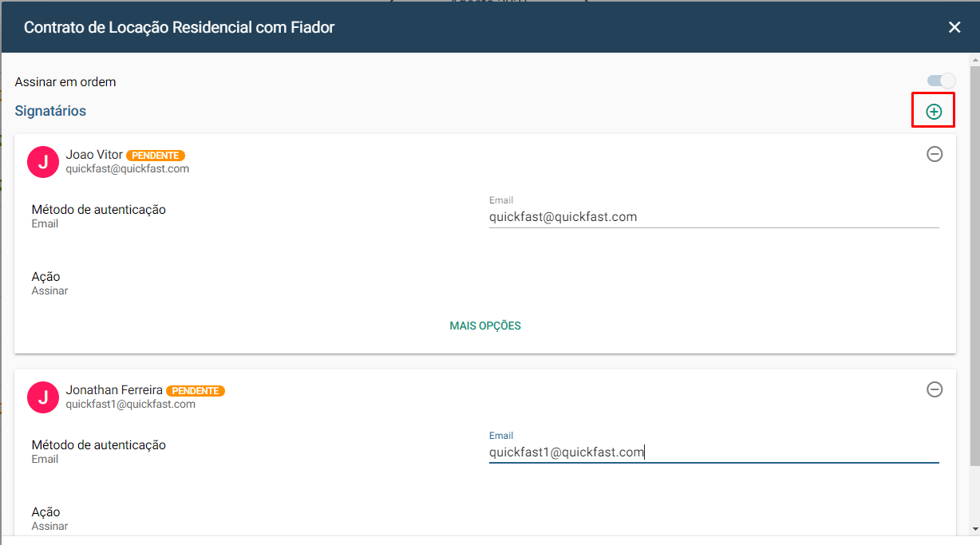Click Joao Vitor's avatar circle
The image size is (980, 545).
[x=43, y=162]
